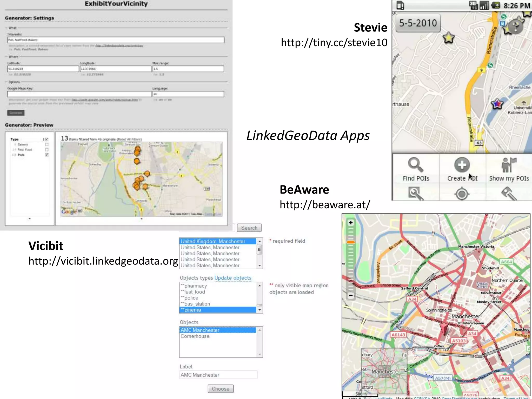The image size is (532, 399).
Task: Tap the signal strength bars icon
Action: coord(484,5)
